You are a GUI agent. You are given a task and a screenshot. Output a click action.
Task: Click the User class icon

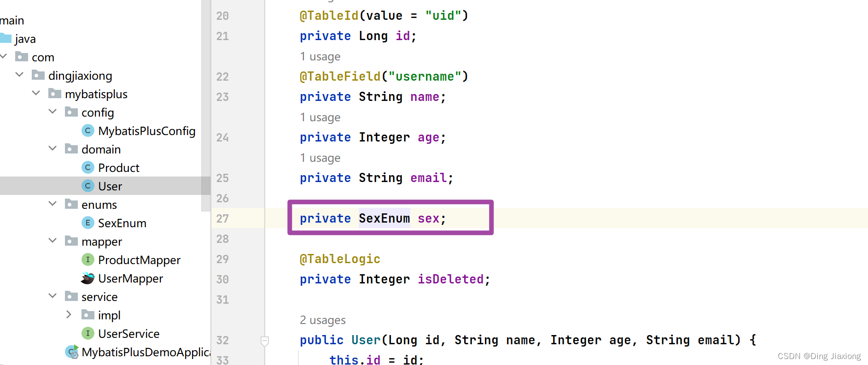point(88,186)
